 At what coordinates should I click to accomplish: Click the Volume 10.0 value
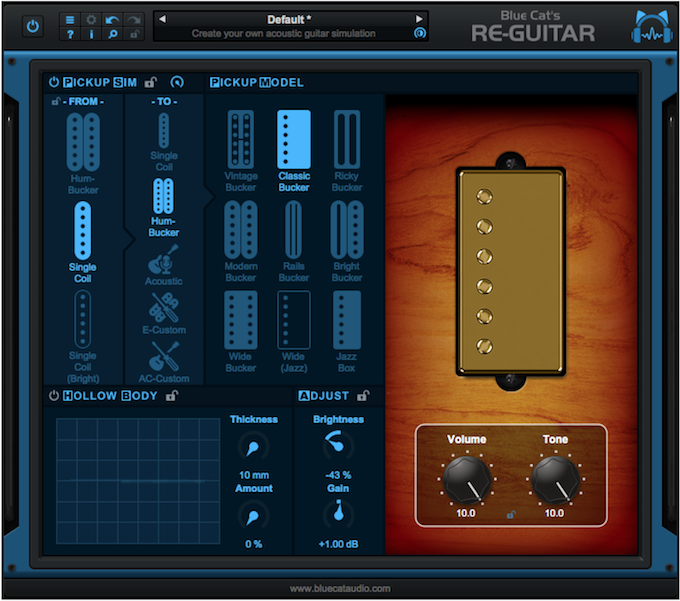(x=466, y=513)
